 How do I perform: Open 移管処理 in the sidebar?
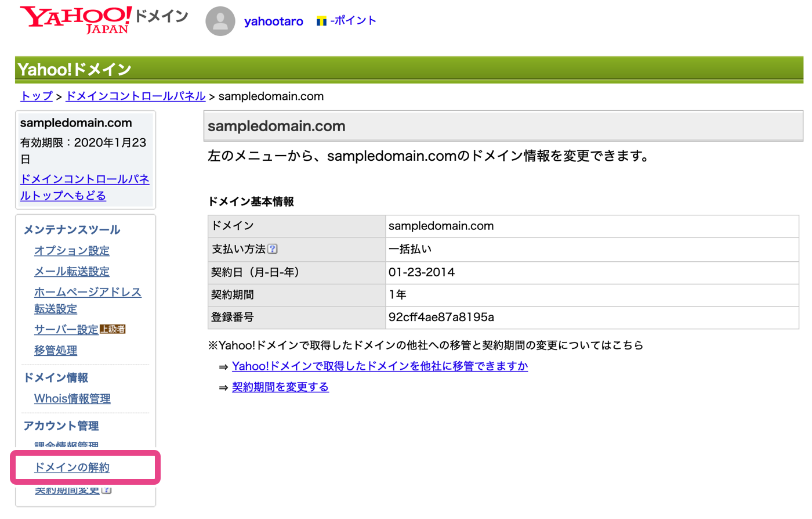pyautogui.click(x=56, y=351)
